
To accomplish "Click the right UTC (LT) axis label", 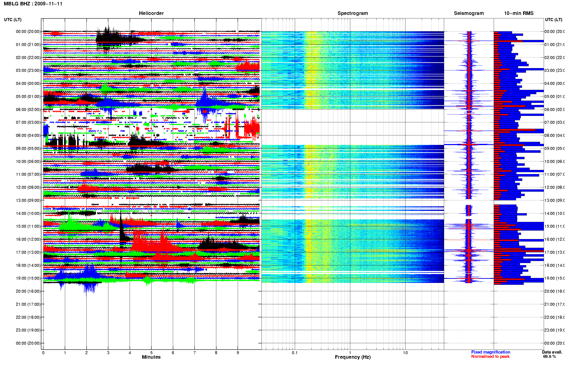I will pyautogui.click(x=553, y=19).
